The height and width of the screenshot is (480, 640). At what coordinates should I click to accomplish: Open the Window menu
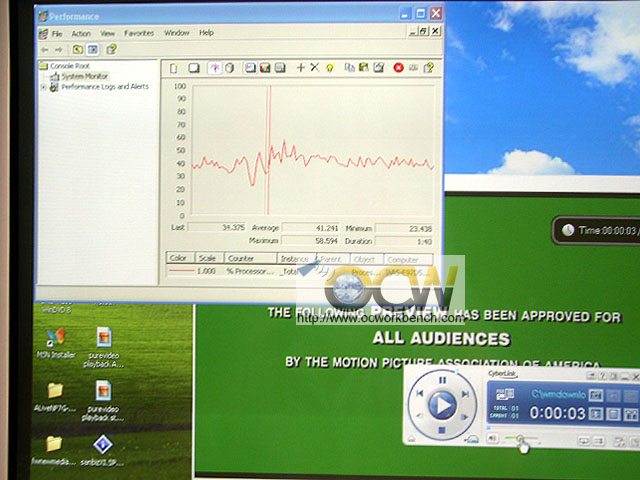176,33
